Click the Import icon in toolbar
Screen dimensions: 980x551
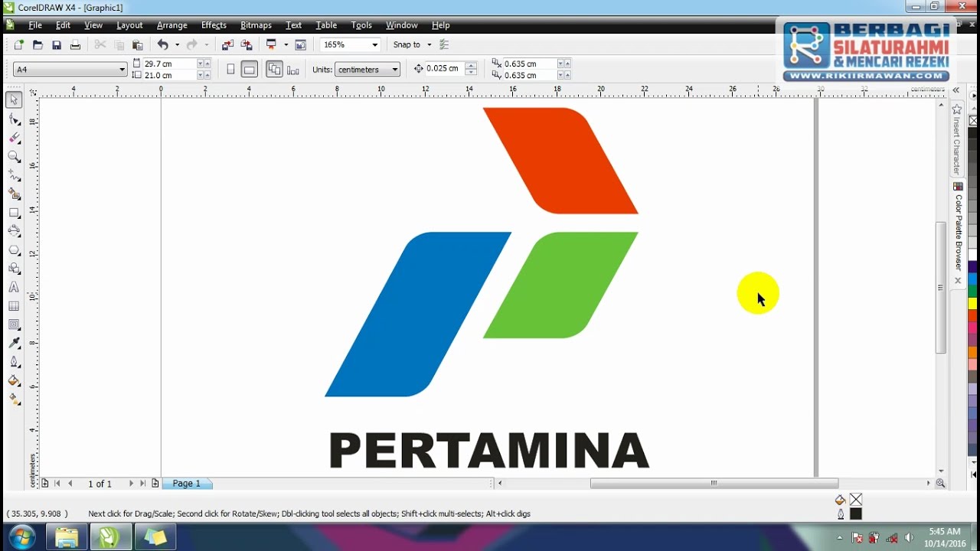point(227,45)
